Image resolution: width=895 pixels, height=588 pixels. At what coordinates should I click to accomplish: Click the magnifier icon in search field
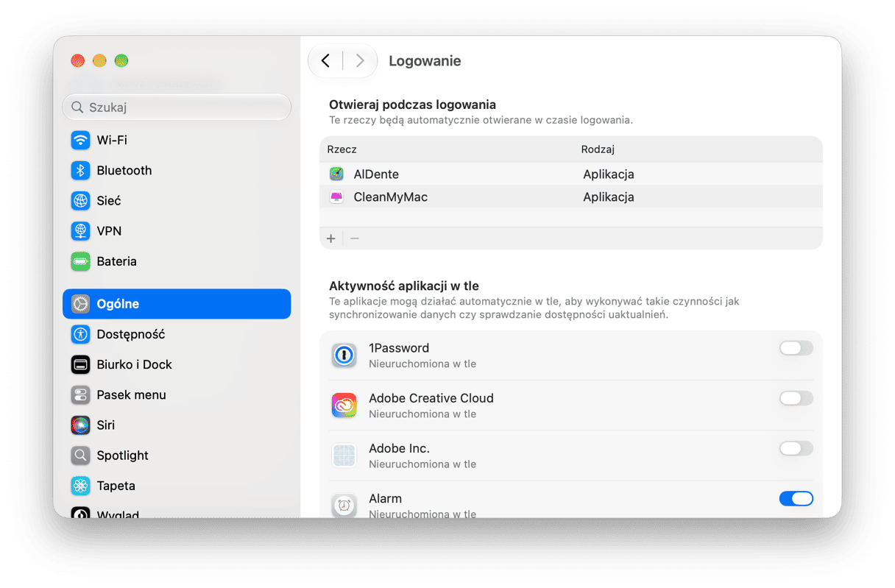[x=77, y=107]
